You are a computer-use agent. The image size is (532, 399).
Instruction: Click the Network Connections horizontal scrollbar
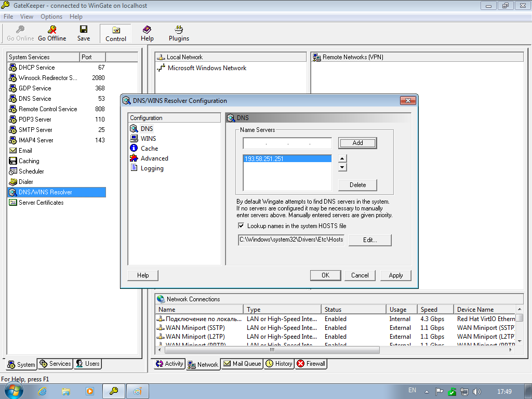pos(272,350)
